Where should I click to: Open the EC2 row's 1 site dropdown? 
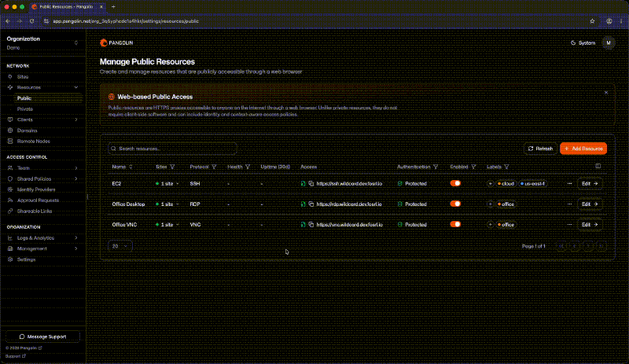(167, 184)
